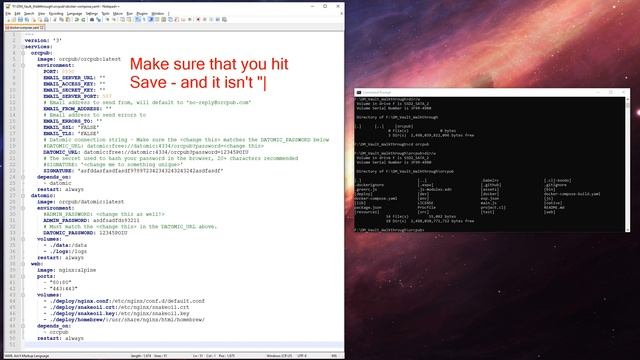Click the Save All toolbar icon
The image size is (640, 360).
click(27, 19)
